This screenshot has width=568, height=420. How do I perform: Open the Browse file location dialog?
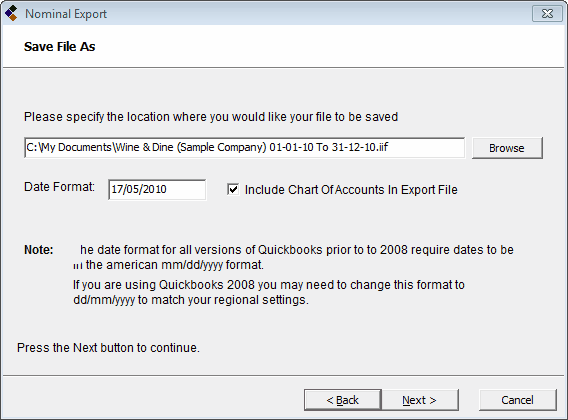point(507,148)
